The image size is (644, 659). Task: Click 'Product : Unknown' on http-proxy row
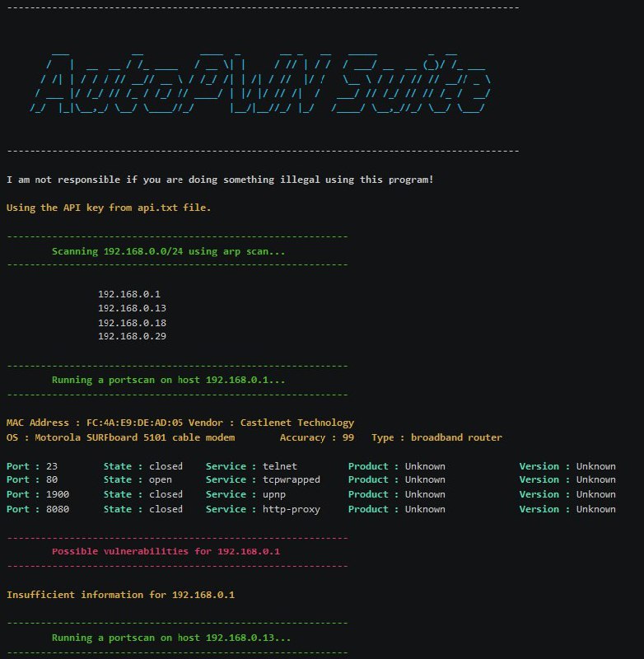397,509
